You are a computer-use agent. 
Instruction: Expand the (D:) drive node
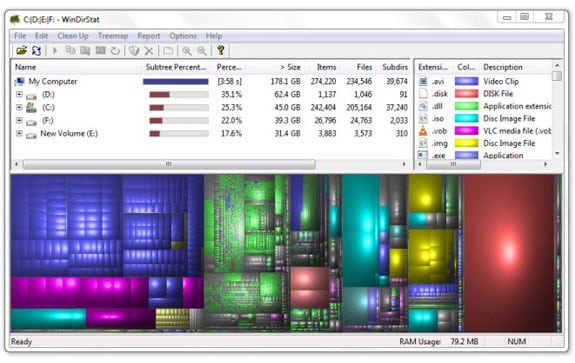pos(19,94)
